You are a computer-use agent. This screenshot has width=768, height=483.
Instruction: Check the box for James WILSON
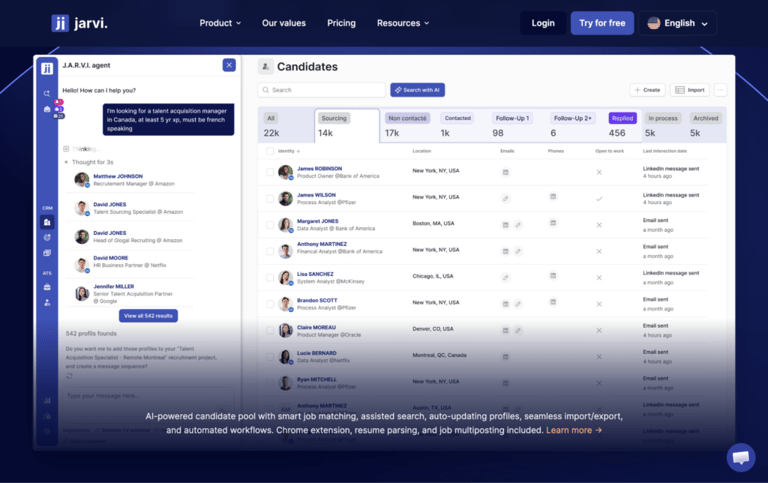pos(270,198)
